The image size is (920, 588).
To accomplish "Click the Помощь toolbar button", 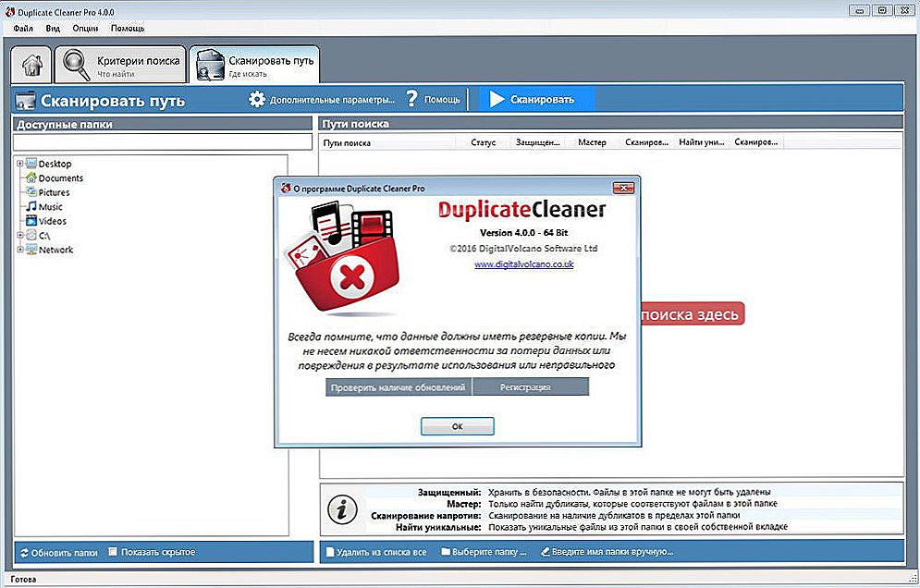I will 433,99.
